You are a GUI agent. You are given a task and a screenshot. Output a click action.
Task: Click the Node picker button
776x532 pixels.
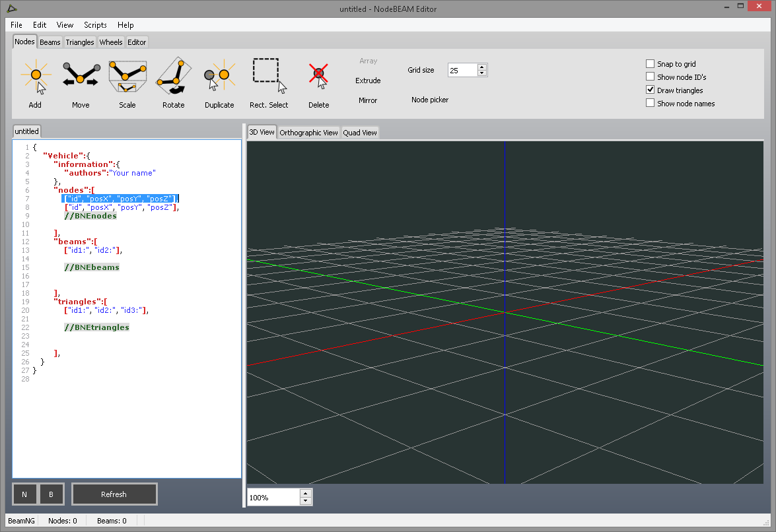[x=429, y=100]
